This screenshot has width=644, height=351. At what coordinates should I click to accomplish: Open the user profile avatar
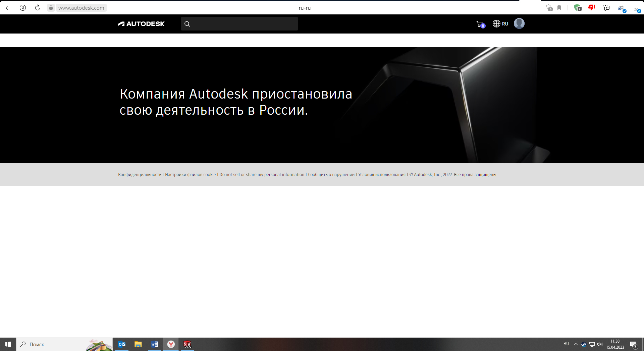point(519,23)
